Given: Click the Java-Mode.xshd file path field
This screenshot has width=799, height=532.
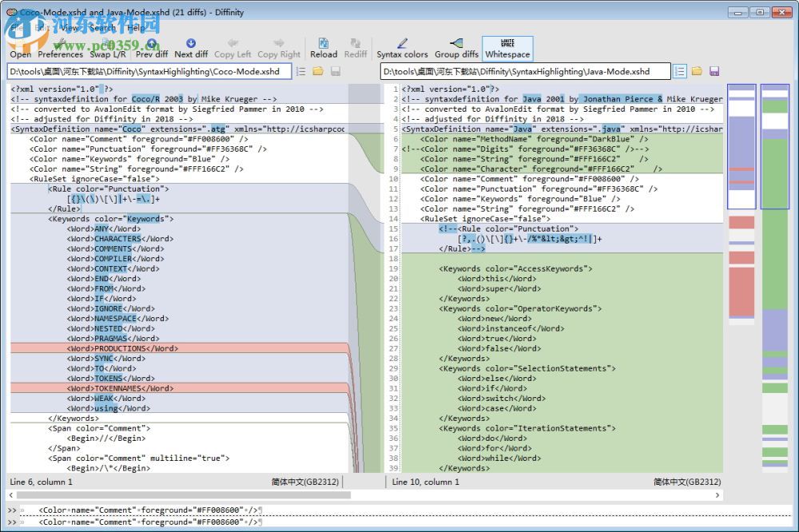Looking at the screenshot, I should pos(525,71).
